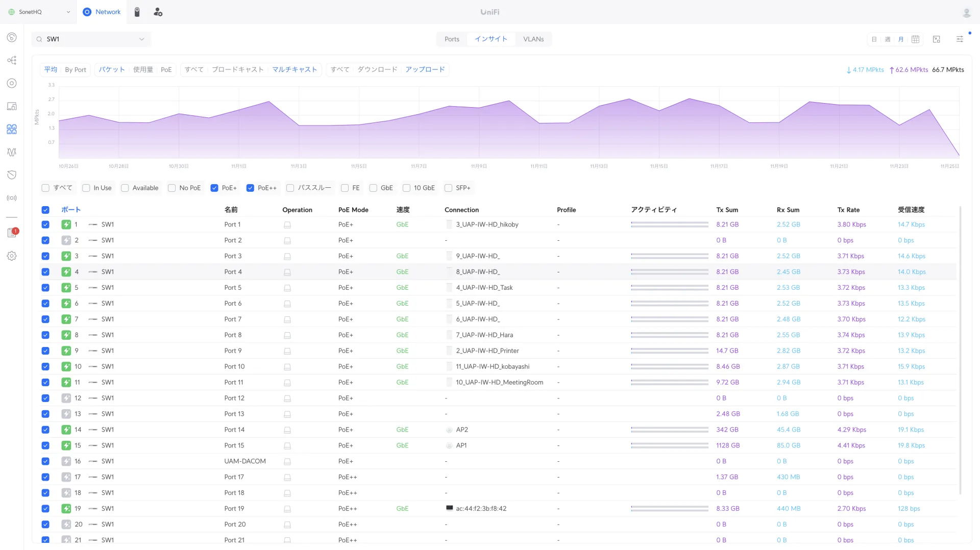Enable the SFP+ filter checkbox
This screenshot has width=980, height=550.
[x=448, y=188]
